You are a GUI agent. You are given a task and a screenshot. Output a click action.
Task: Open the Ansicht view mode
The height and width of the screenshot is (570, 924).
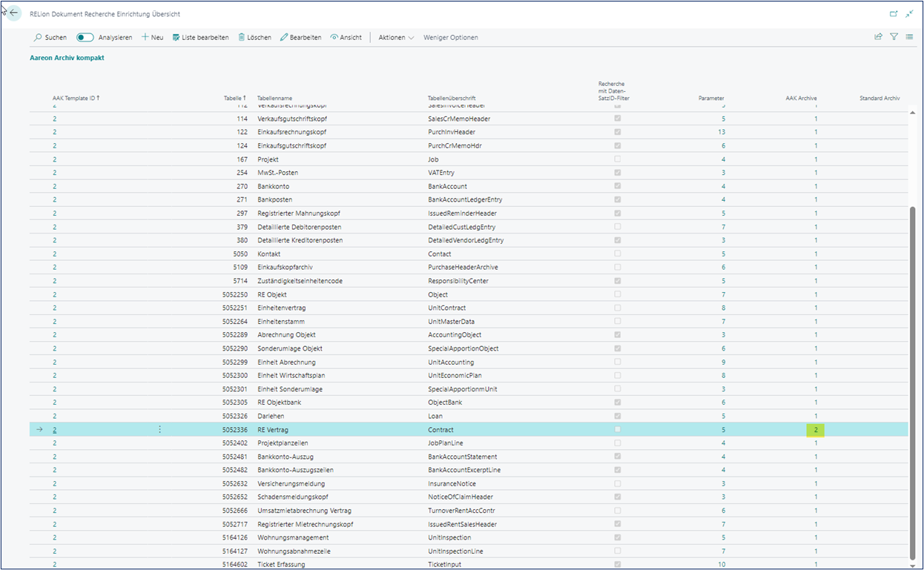pyautogui.click(x=334, y=37)
